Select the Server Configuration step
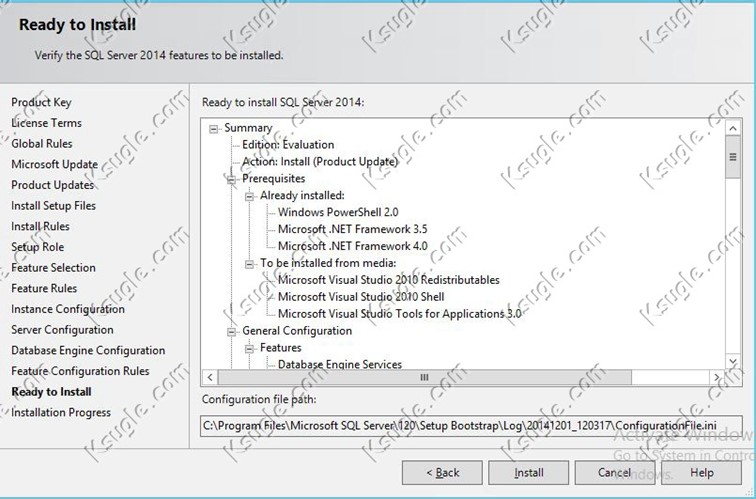 [x=63, y=330]
